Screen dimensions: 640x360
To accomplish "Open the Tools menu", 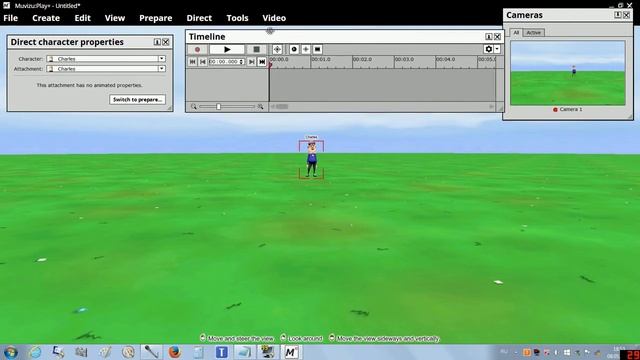I will pyautogui.click(x=237, y=18).
